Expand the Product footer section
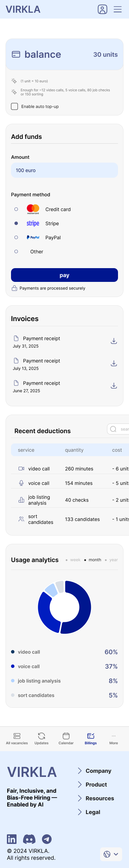 coord(92,784)
